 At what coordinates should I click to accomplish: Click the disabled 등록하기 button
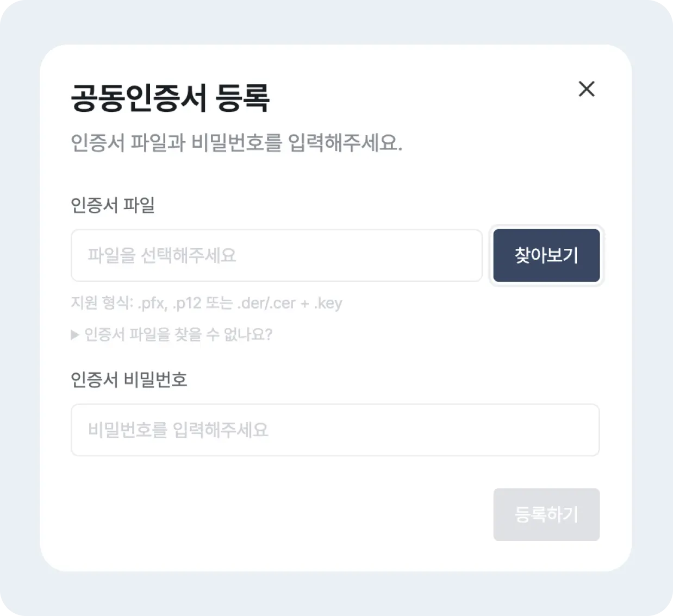pyautogui.click(x=546, y=514)
